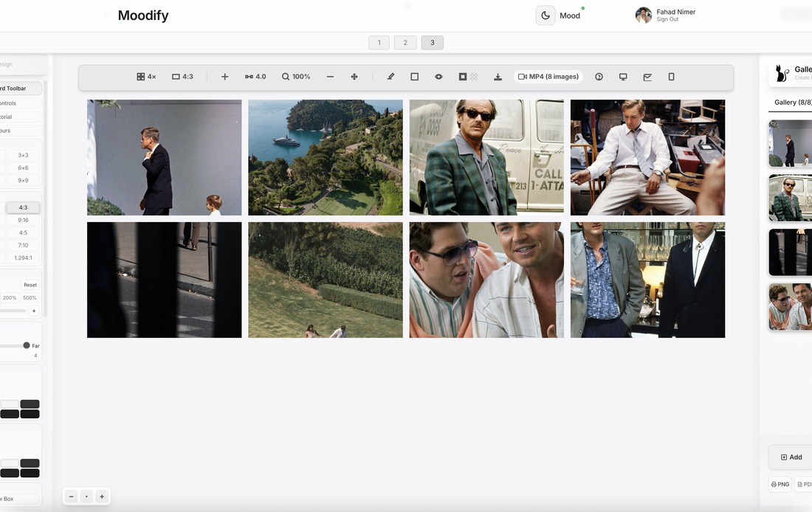
Task: Export the board as PNG
Action: point(780,485)
